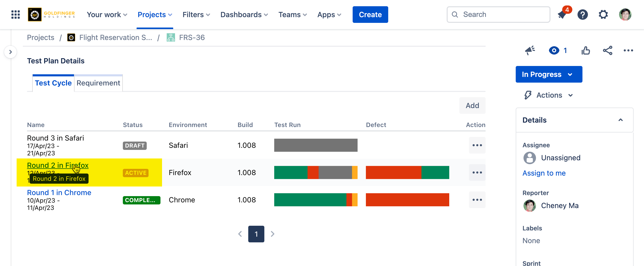644x266 pixels.
Task: Click the give feedback megaphone icon
Action: tap(530, 50)
